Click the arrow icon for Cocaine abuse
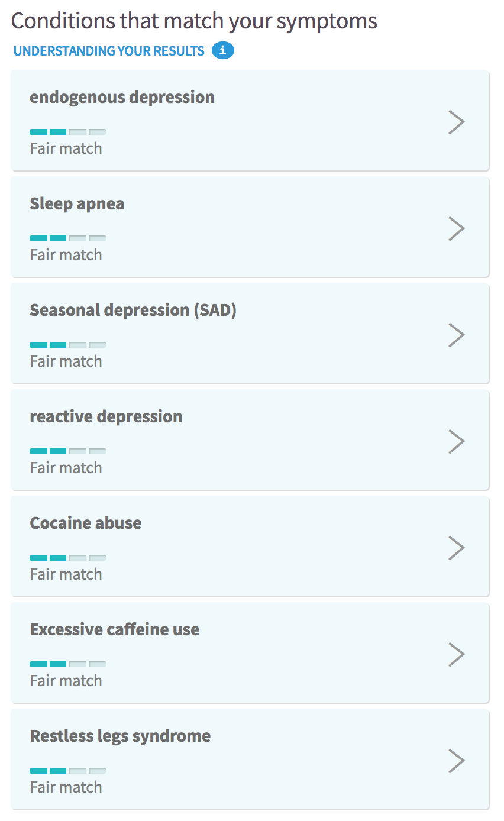The width and height of the screenshot is (504, 821). pos(456,548)
